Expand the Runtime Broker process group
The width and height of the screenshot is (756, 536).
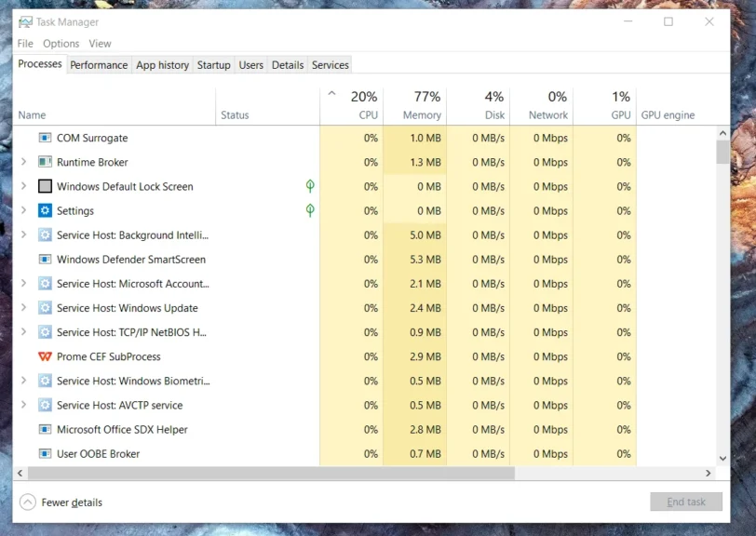coord(23,162)
